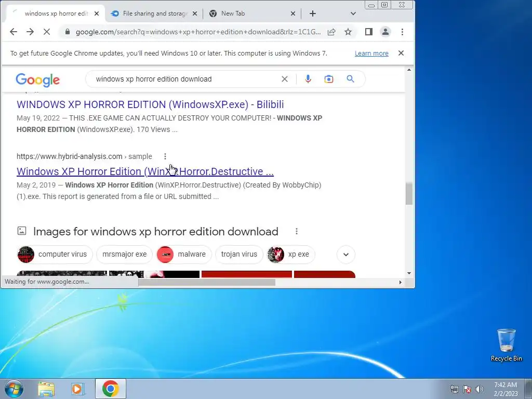Open the tab search dropdown
Viewport: 532px width, 399px height.
tap(353, 14)
